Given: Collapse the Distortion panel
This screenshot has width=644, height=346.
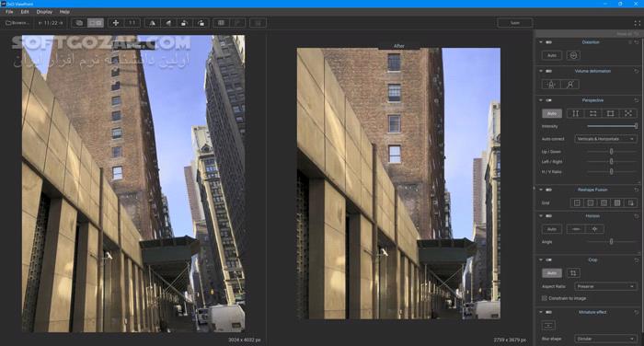Looking at the screenshot, I should [x=541, y=42].
